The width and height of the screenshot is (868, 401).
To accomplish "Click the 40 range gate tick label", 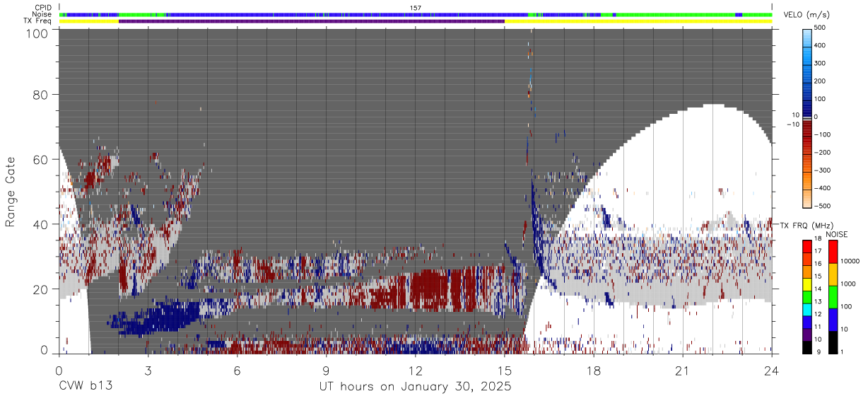I will (x=40, y=224).
